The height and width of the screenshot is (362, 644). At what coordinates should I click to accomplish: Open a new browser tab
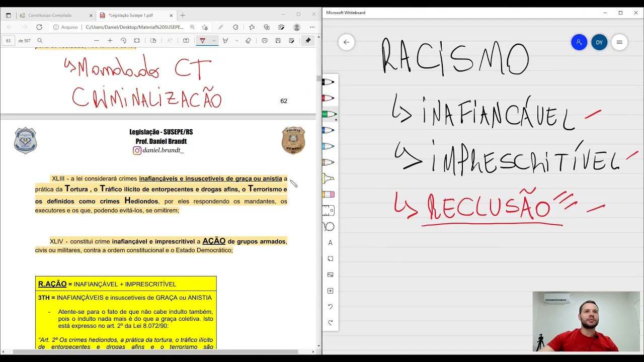point(183,16)
